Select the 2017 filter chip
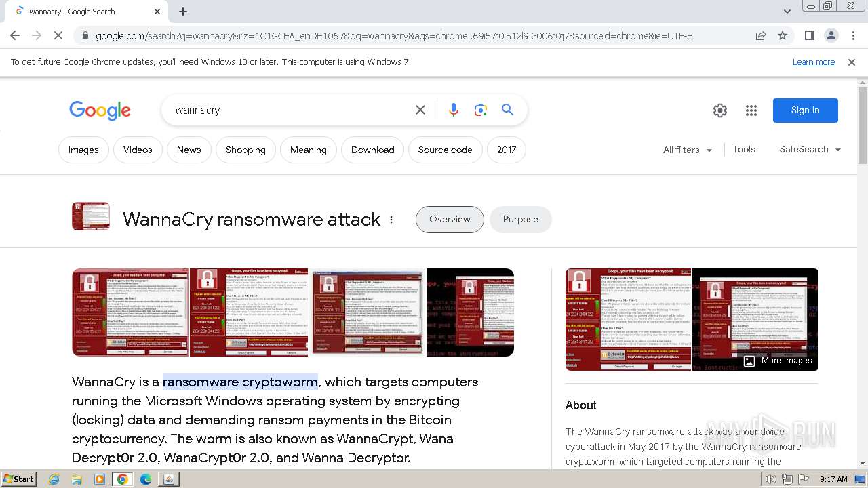 pos(507,150)
